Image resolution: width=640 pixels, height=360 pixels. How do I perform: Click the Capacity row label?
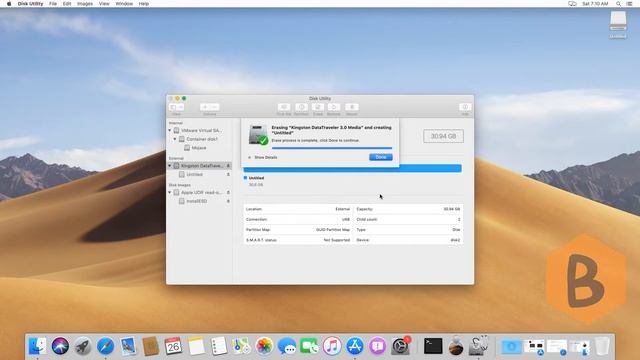364,209
